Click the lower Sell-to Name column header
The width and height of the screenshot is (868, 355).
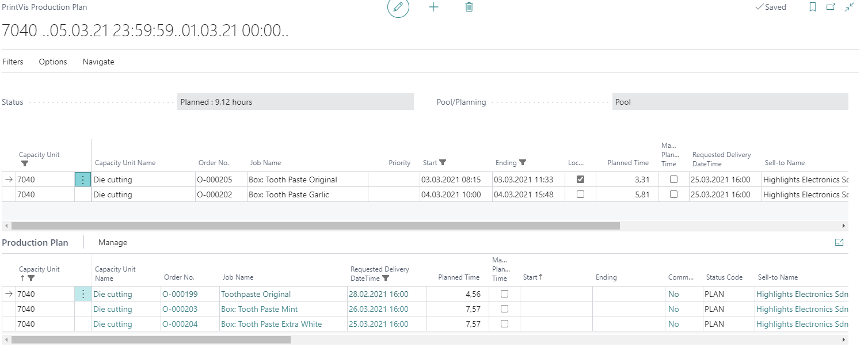point(778,277)
